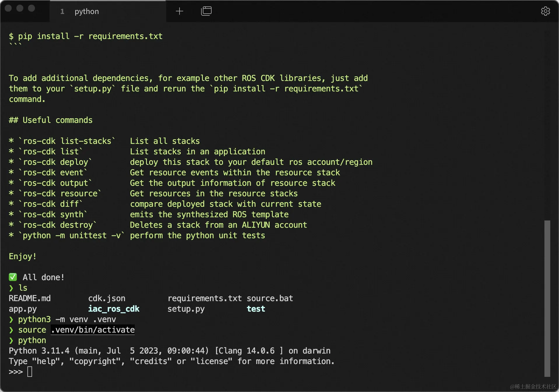
Task: Click the yellow minimize window button
Action: pos(20,8)
